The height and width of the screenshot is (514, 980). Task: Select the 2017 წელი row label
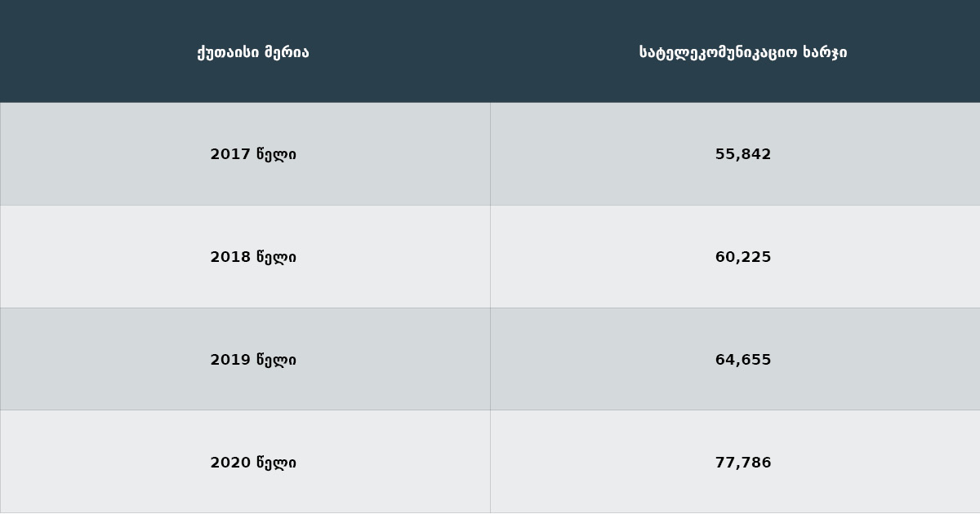253,154
